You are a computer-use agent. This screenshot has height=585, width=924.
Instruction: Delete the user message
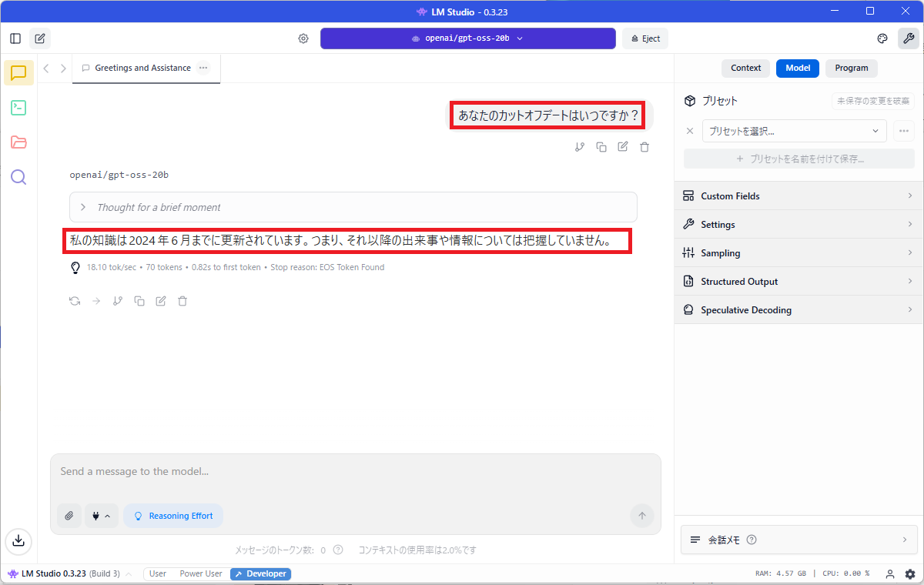644,147
